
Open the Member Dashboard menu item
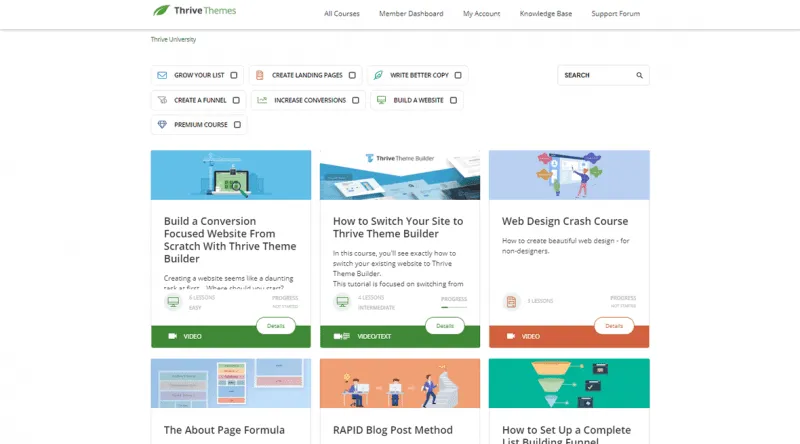411,14
